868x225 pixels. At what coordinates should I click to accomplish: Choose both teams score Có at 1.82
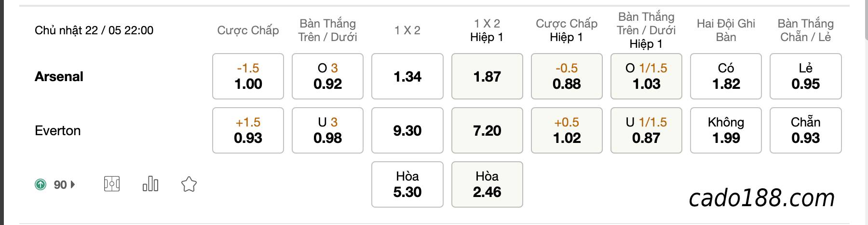(x=726, y=76)
